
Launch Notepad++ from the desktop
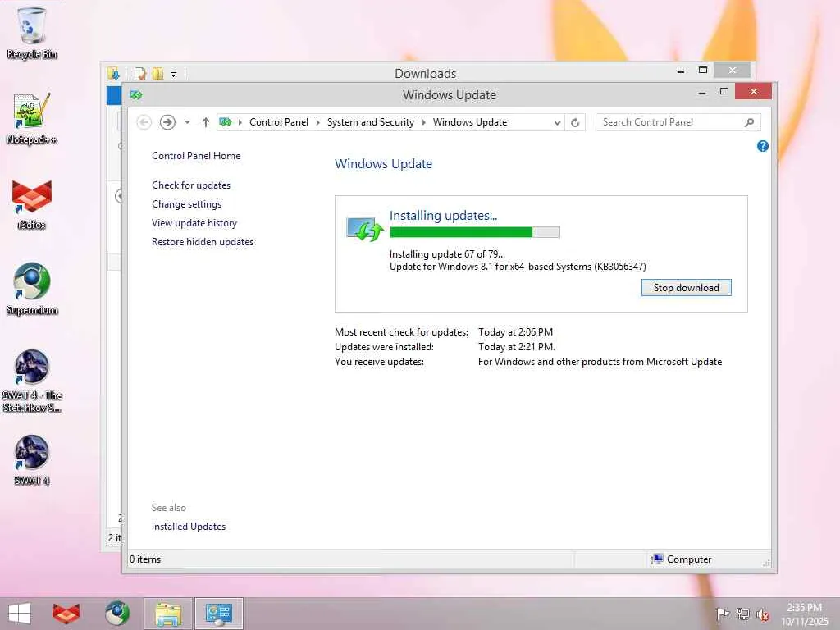(x=32, y=118)
